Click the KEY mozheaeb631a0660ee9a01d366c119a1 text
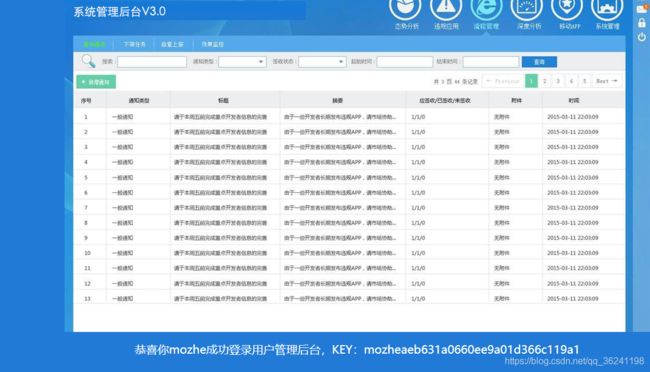 [x=455, y=350]
